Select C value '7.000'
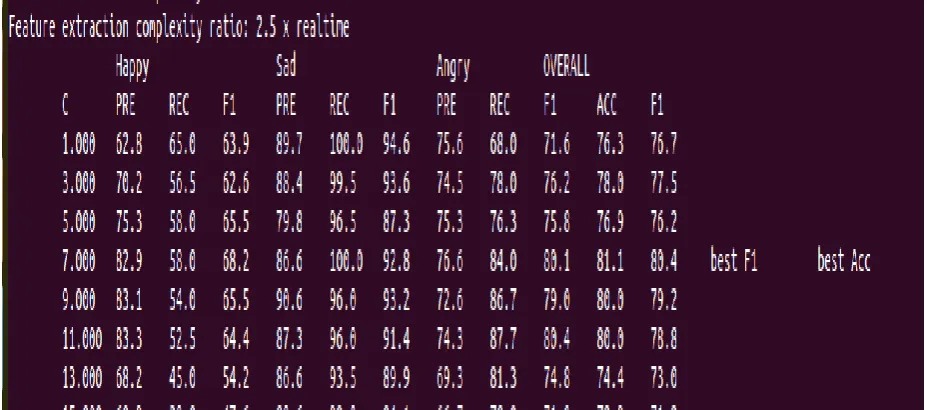The image size is (927, 410). pyautogui.click(x=79, y=261)
